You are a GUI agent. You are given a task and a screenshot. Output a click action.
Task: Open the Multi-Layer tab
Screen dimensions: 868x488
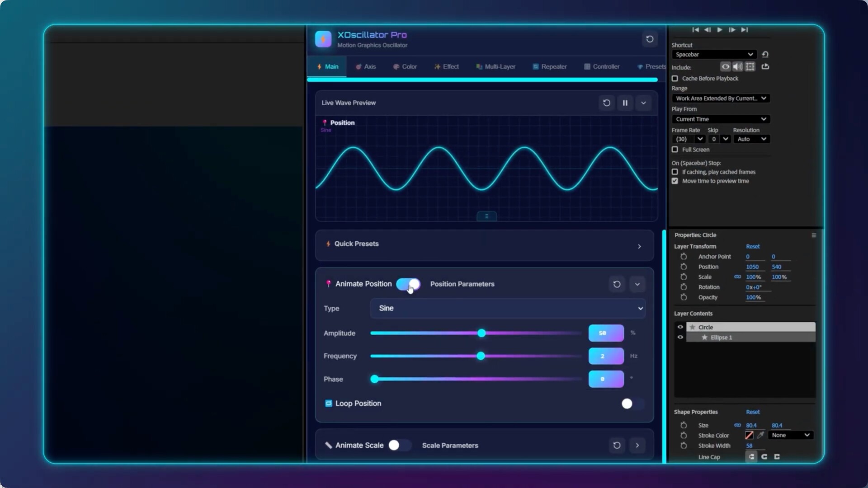[x=495, y=67]
